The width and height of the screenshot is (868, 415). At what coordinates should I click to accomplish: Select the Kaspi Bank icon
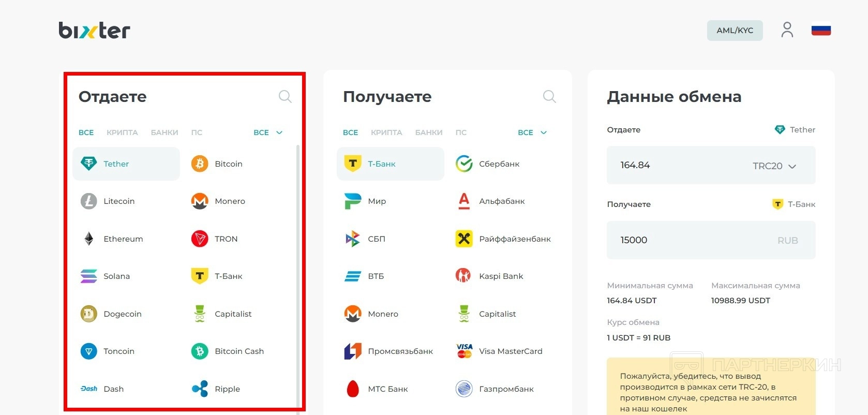[463, 276]
